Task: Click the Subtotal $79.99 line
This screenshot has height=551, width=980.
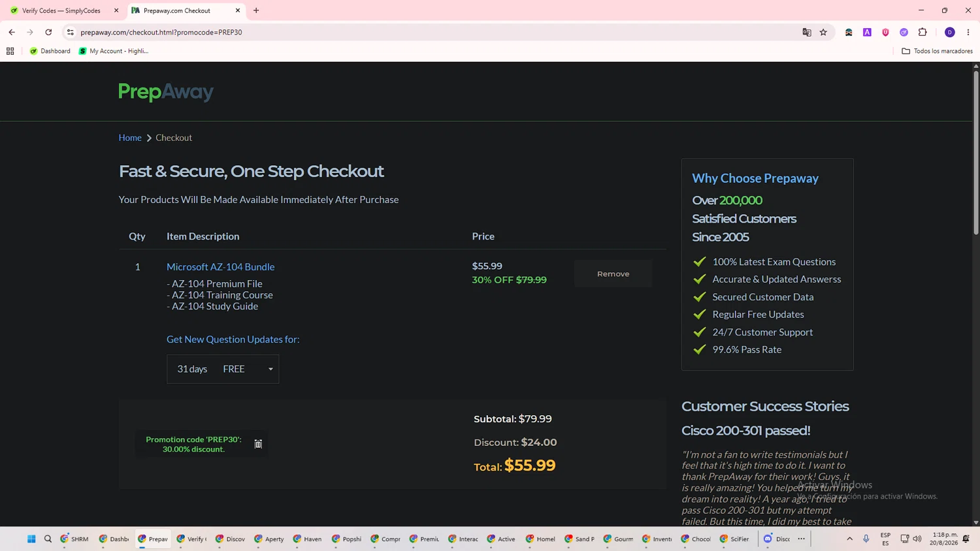Action: pos(513,419)
